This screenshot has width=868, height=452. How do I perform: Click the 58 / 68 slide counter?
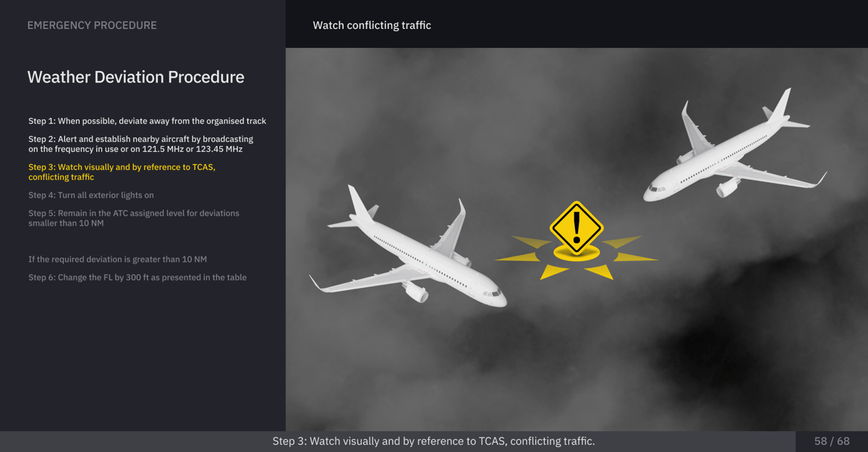coord(832,441)
